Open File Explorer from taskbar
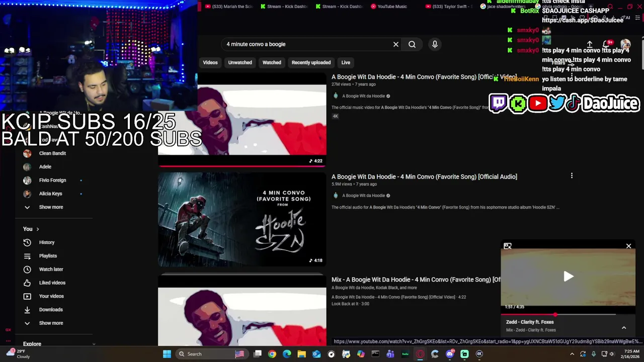 tap(302, 354)
